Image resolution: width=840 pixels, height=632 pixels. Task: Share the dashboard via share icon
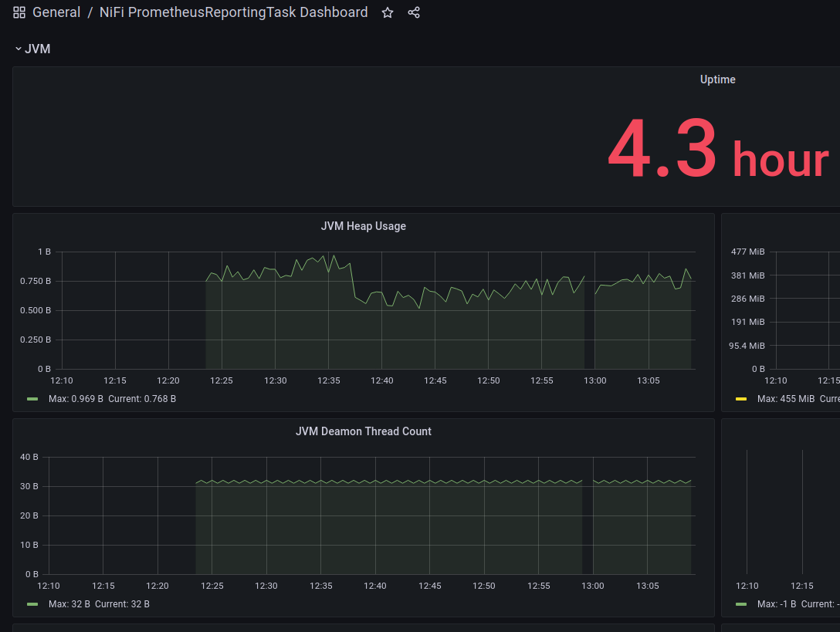(414, 13)
